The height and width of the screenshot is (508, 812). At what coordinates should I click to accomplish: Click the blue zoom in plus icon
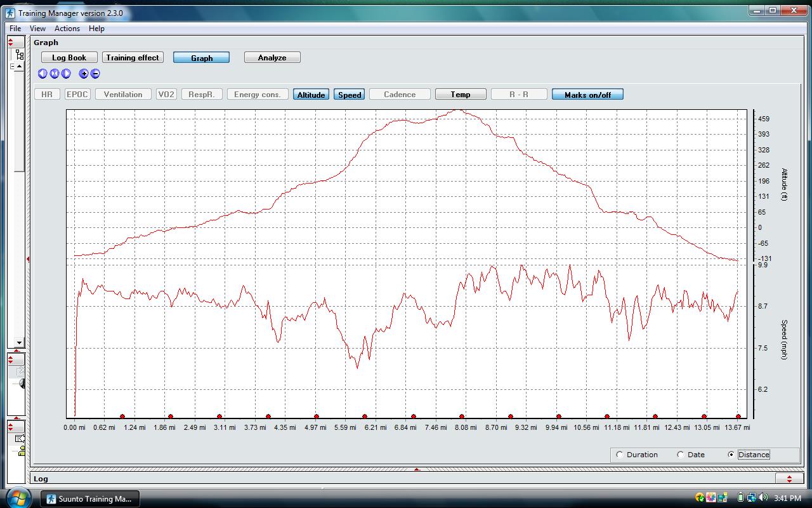84,74
